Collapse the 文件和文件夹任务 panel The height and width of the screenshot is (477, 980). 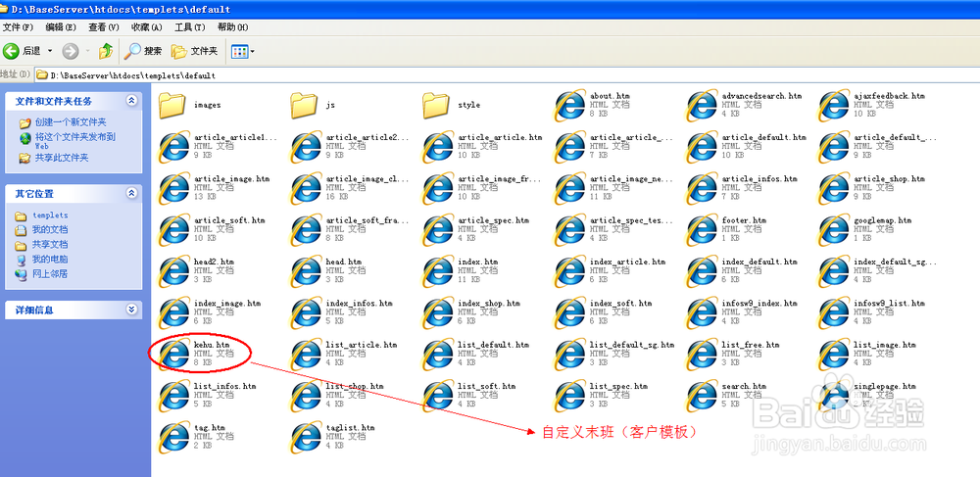coord(131,101)
